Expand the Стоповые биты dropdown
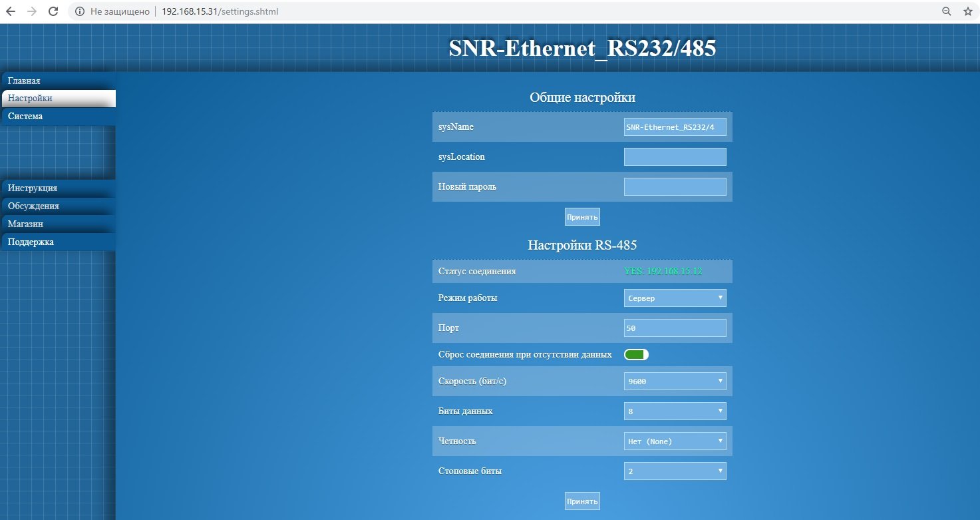 tap(675, 471)
